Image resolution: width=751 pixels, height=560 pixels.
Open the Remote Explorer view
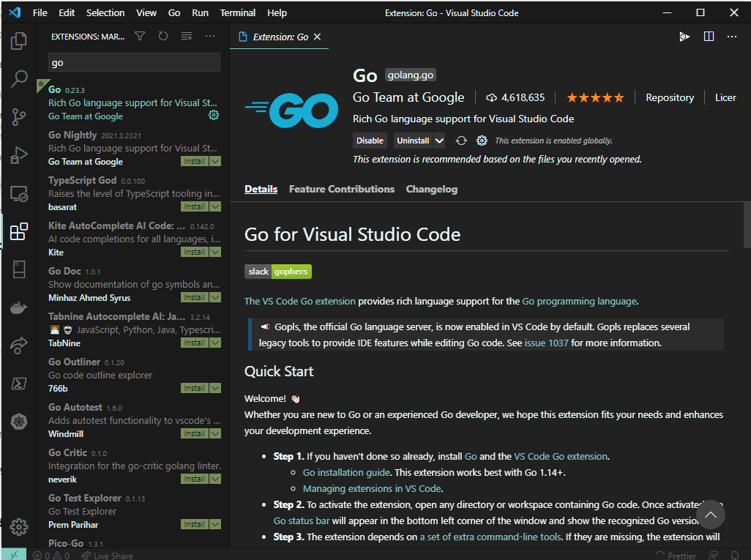click(19, 193)
